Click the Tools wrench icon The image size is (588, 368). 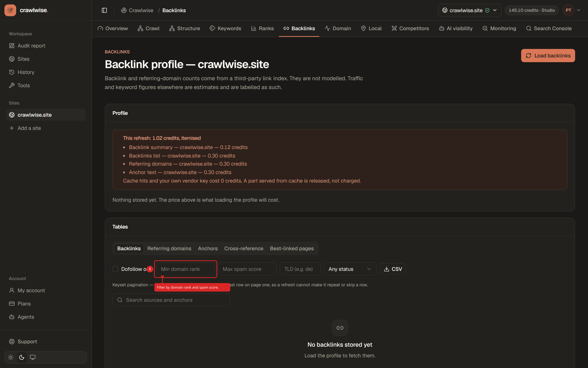tap(12, 85)
